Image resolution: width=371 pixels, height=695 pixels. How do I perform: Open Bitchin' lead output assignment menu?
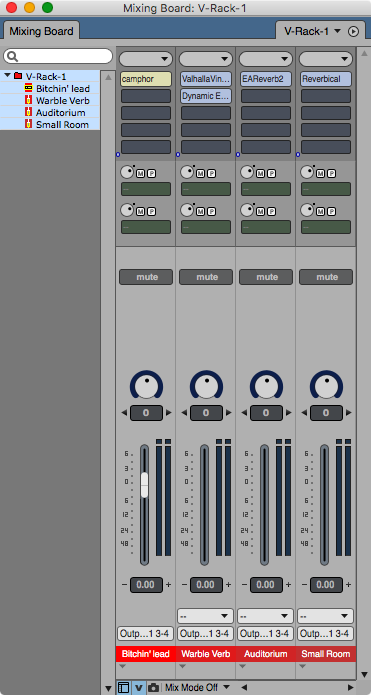[145, 634]
